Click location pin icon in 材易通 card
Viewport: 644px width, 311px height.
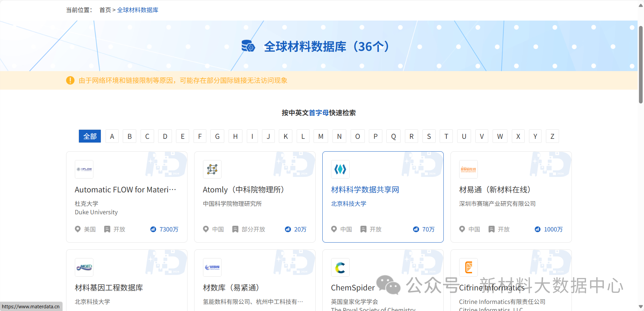point(462,229)
